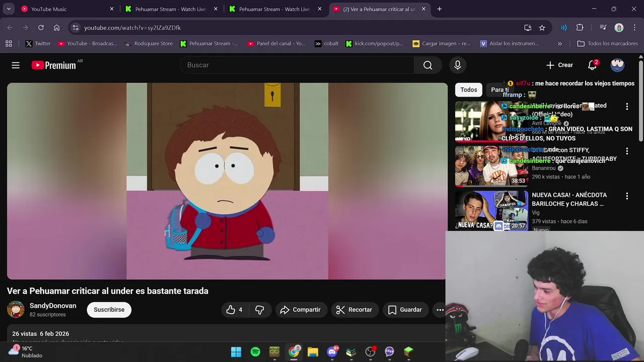Open the SandyDonovan channel name link

coord(53,306)
